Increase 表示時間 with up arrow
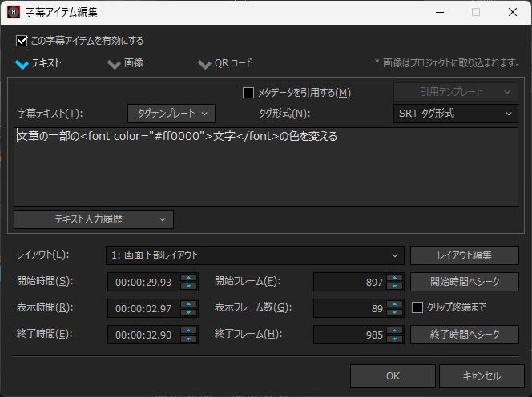The width and height of the screenshot is (532, 397). pos(188,304)
